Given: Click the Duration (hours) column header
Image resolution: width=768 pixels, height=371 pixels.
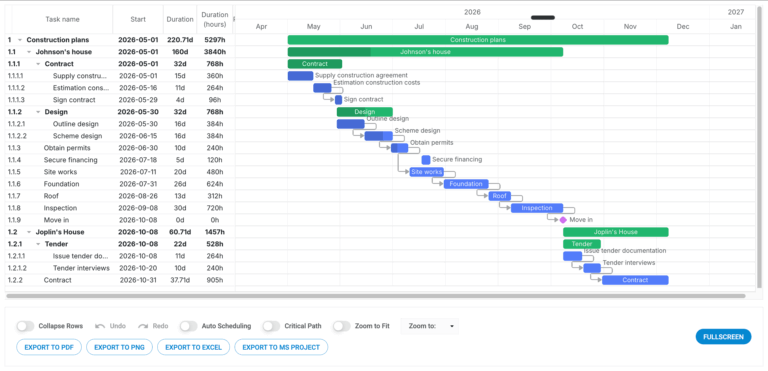Looking at the screenshot, I should 215,20.
